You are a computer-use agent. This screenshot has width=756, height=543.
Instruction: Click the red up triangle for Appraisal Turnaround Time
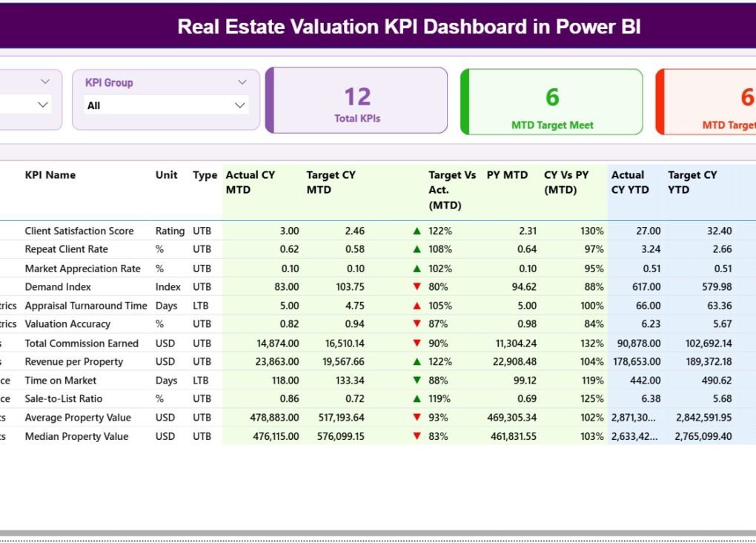416,306
